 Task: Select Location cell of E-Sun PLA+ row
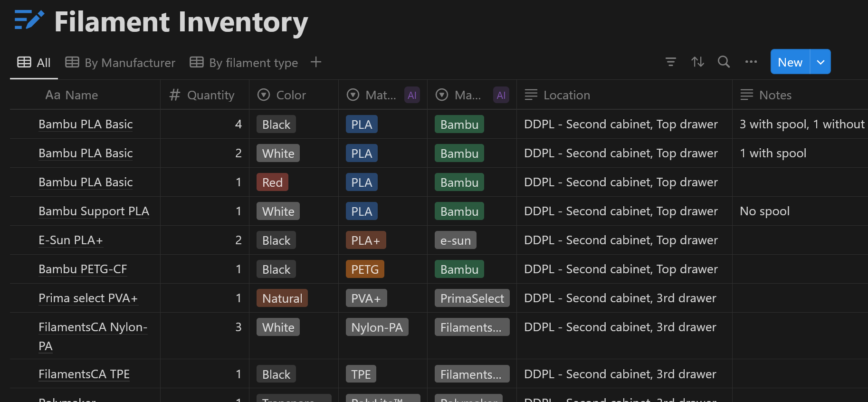click(x=624, y=240)
